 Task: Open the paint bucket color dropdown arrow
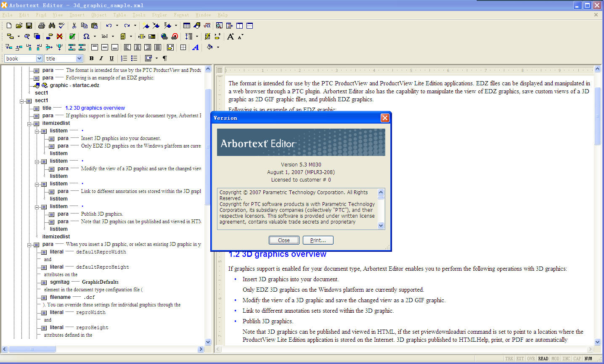coord(218,47)
